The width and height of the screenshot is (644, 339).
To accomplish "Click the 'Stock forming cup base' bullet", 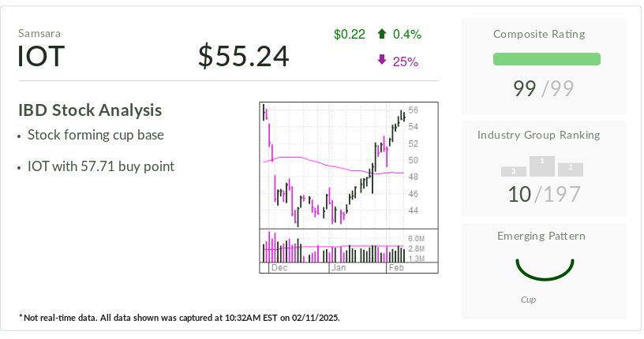I will point(95,135).
